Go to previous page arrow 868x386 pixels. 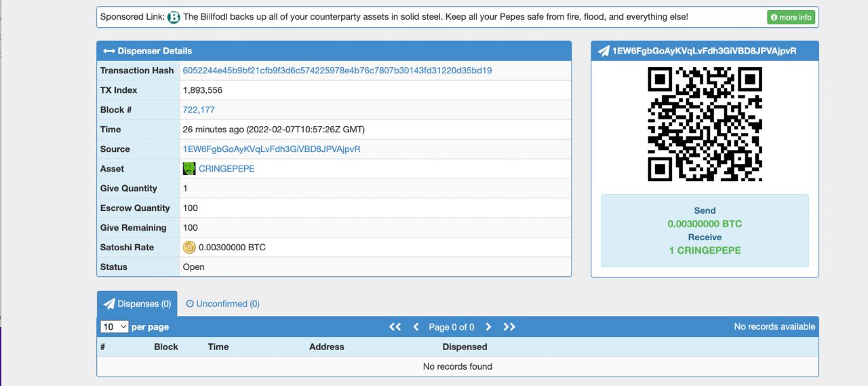tap(416, 327)
